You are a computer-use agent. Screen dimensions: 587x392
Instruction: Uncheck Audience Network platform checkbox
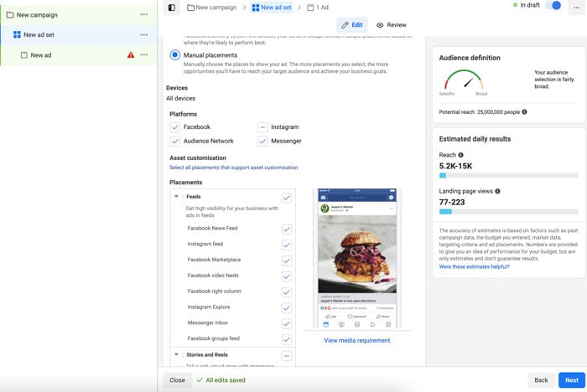174,141
